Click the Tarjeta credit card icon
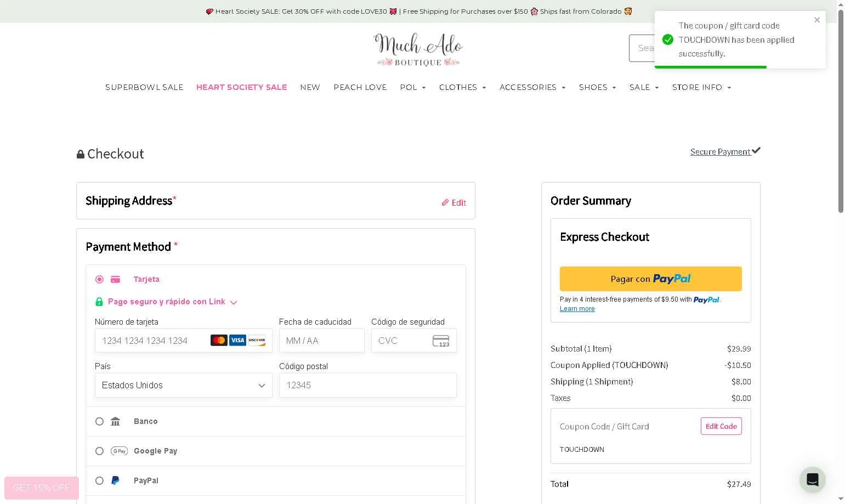Screen dimensions: 845x504 (x=115, y=279)
